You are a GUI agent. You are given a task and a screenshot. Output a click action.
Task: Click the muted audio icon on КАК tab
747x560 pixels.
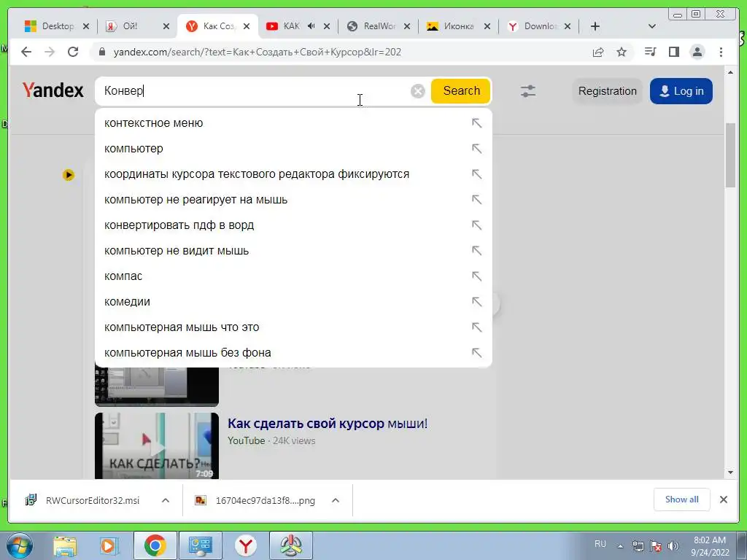311,26
